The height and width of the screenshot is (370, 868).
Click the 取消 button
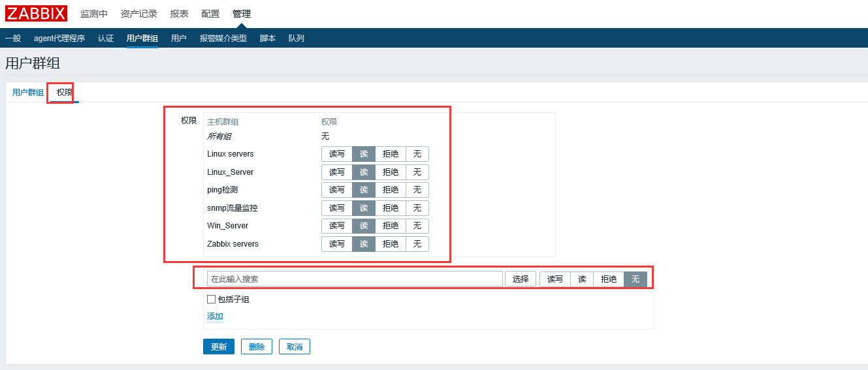[295, 347]
